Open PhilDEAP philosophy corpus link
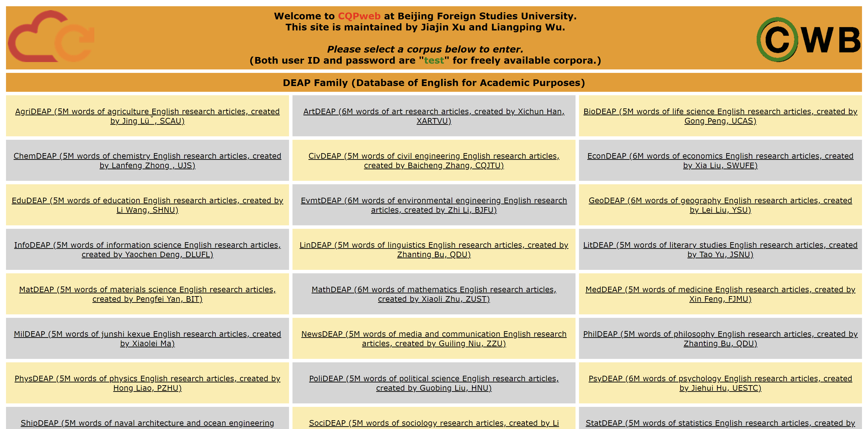This screenshot has width=868, height=429. tap(720, 334)
